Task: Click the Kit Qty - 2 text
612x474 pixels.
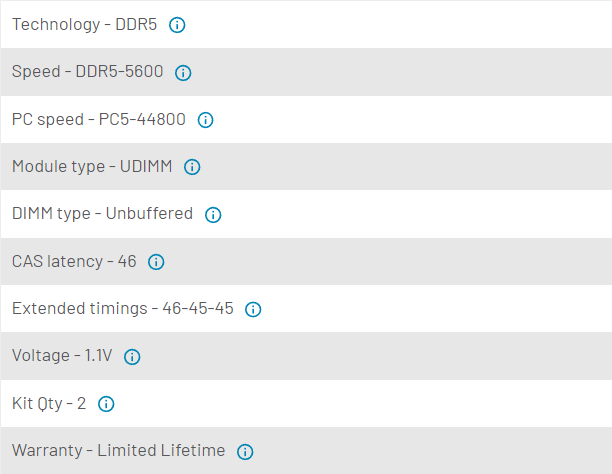Action: [49, 403]
